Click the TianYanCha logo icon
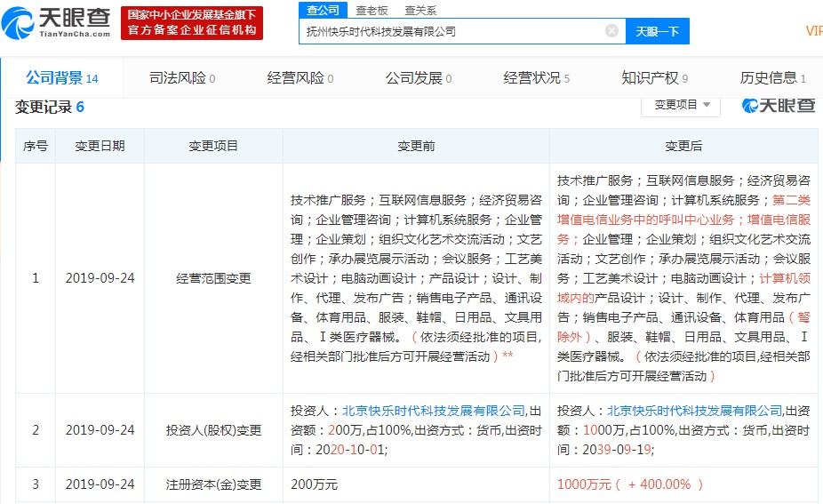This screenshot has width=823, height=504. click(17, 23)
